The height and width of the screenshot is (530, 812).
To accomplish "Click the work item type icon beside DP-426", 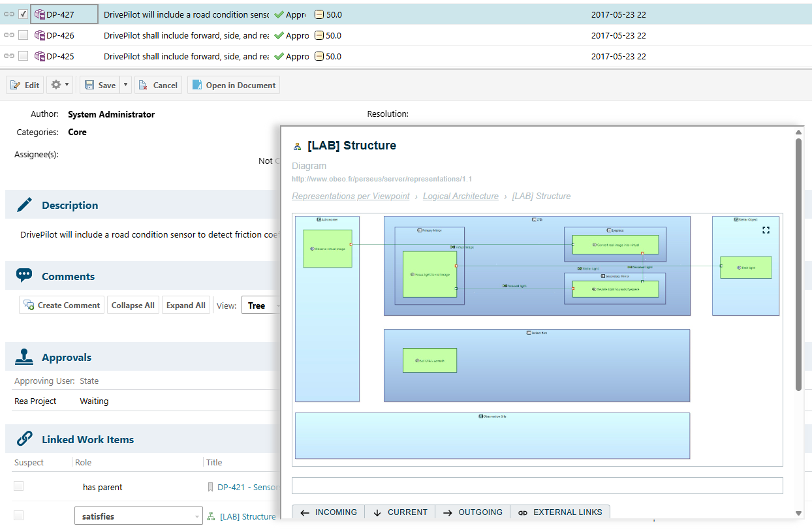I will click(x=40, y=35).
